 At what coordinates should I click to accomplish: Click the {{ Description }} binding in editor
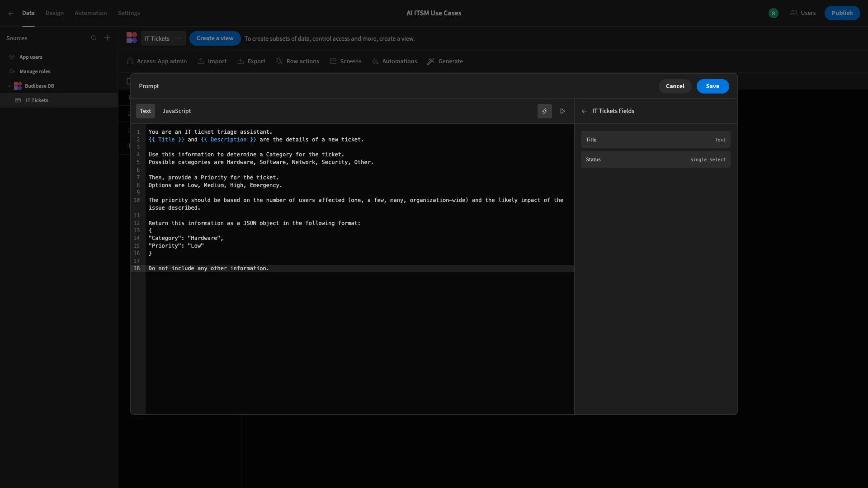(228, 140)
